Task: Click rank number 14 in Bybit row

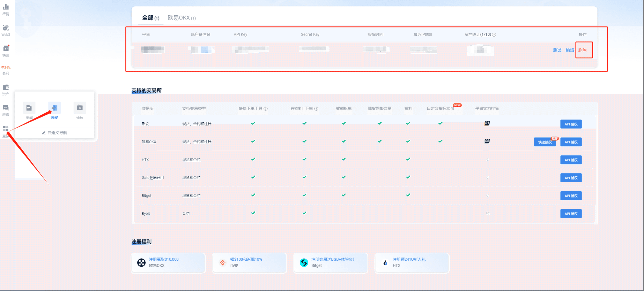Action: [488, 213]
